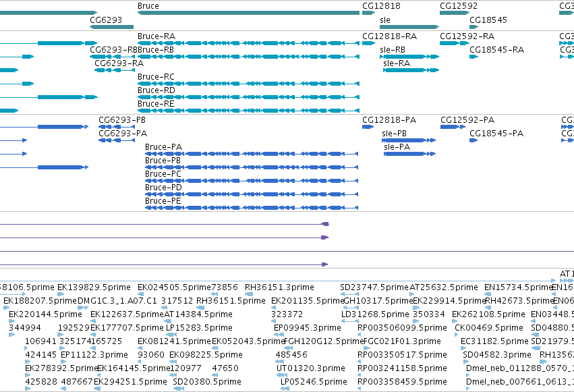Click the CG12592-RA transcript label
The height and width of the screenshot is (392, 574).
coord(467,36)
